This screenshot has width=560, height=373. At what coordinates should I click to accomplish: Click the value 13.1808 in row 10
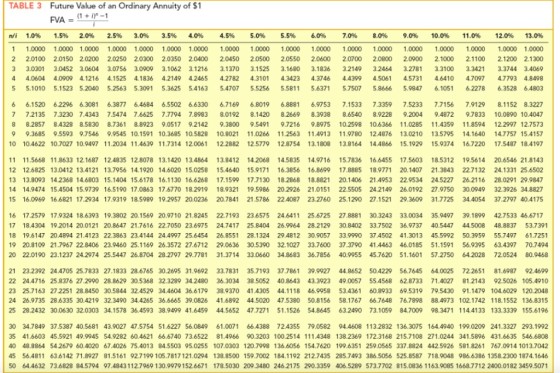pyautogui.click(x=319, y=144)
